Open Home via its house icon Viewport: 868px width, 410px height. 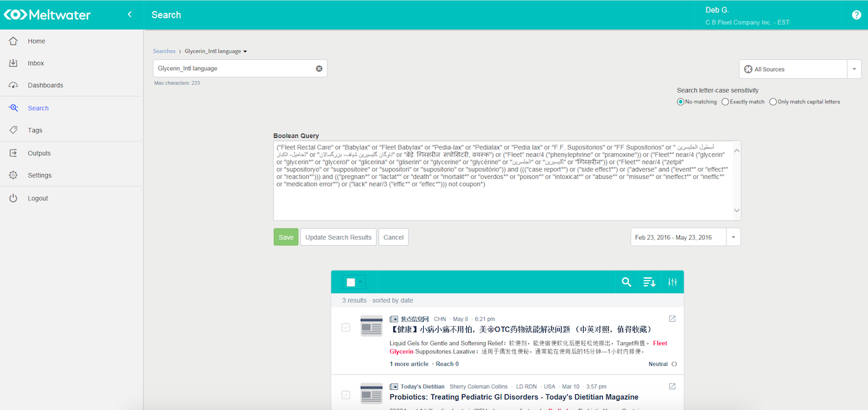tap(13, 41)
